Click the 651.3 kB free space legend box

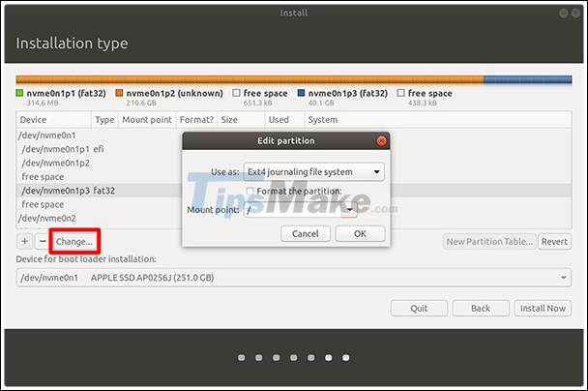[x=236, y=93]
